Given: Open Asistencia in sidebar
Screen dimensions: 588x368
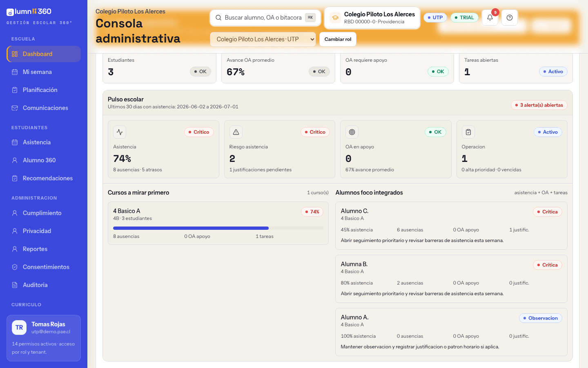Looking at the screenshot, I should (x=44, y=142).
